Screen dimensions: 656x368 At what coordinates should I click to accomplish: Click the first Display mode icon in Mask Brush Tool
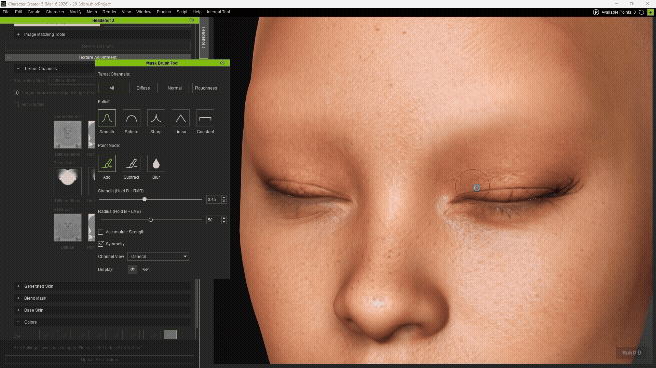click(x=132, y=269)
